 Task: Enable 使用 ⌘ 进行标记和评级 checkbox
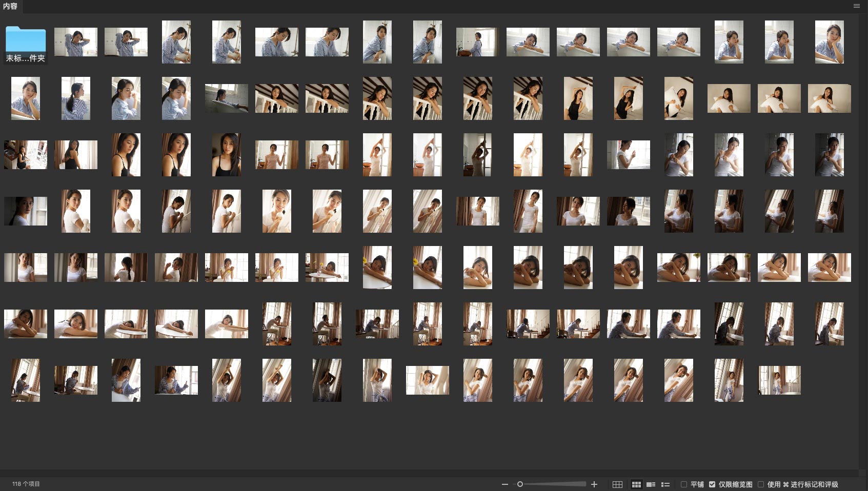click(x=761, y=484)
